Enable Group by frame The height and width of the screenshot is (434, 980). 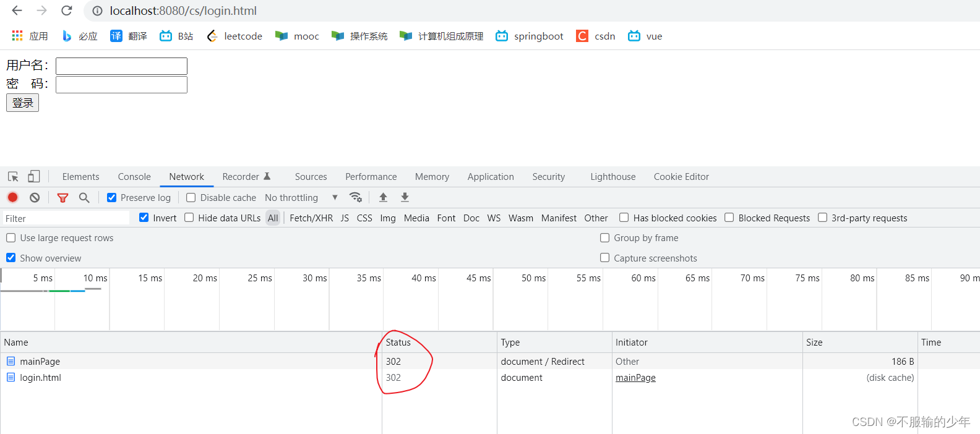[604, 238]
